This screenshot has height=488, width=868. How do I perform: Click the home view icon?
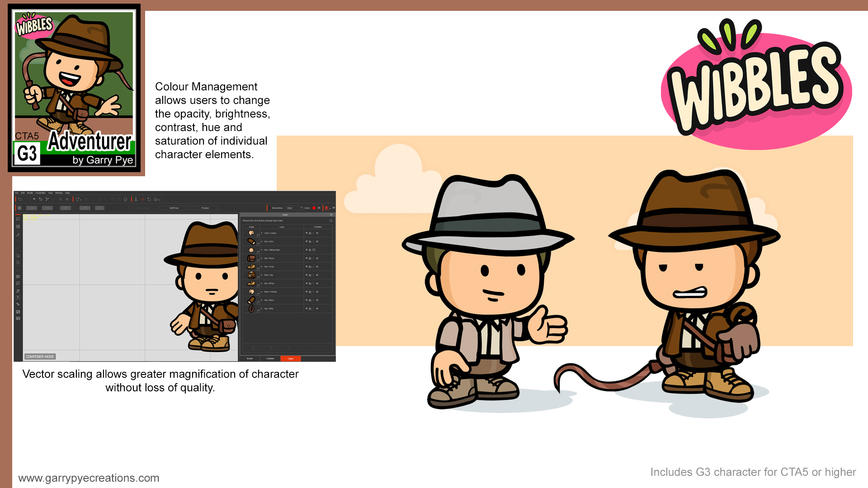(x=156, y=199)
